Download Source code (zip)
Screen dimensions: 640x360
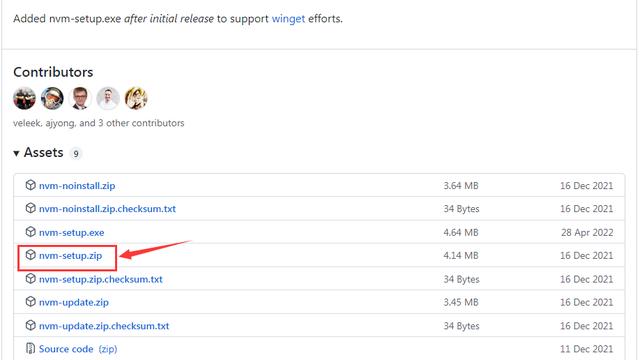tap(78, 349)
